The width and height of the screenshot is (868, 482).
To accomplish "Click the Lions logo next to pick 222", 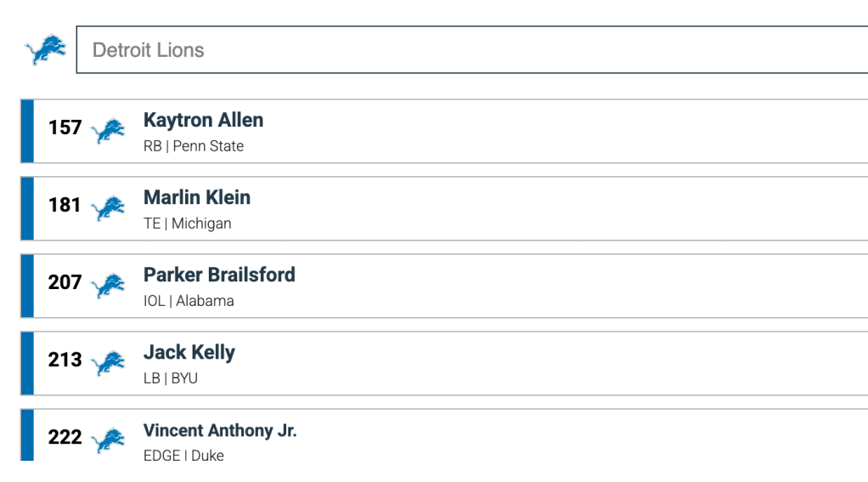I will [108, 439].
